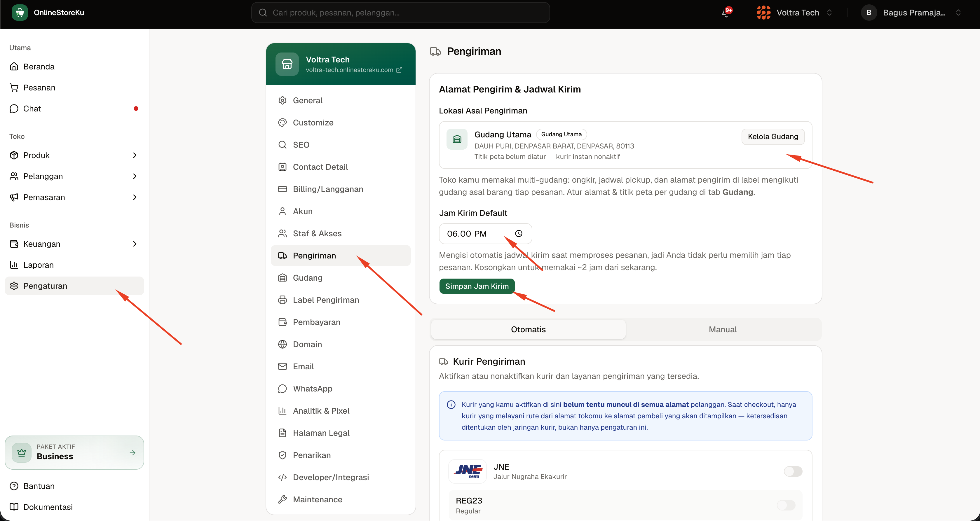Click the external link icon beside store URL
This screenshot has width=980, height=521.
point(399,70)
